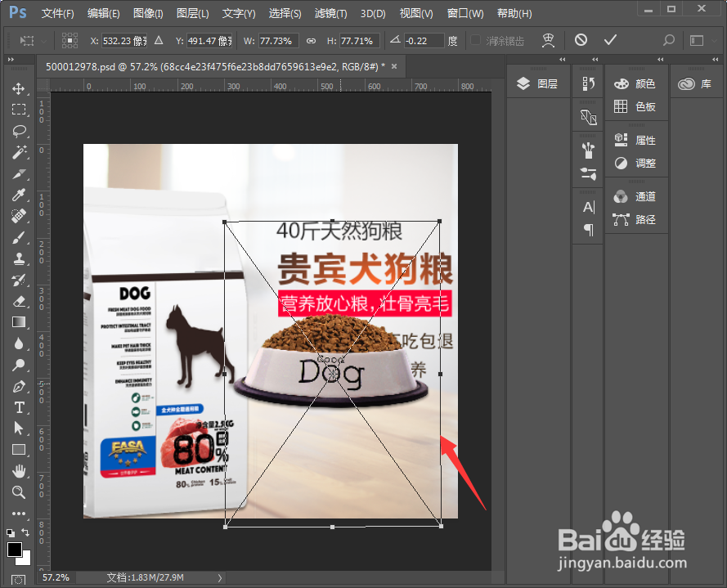Open the File menu
This screenshot has width=727, height=588.
57,13
